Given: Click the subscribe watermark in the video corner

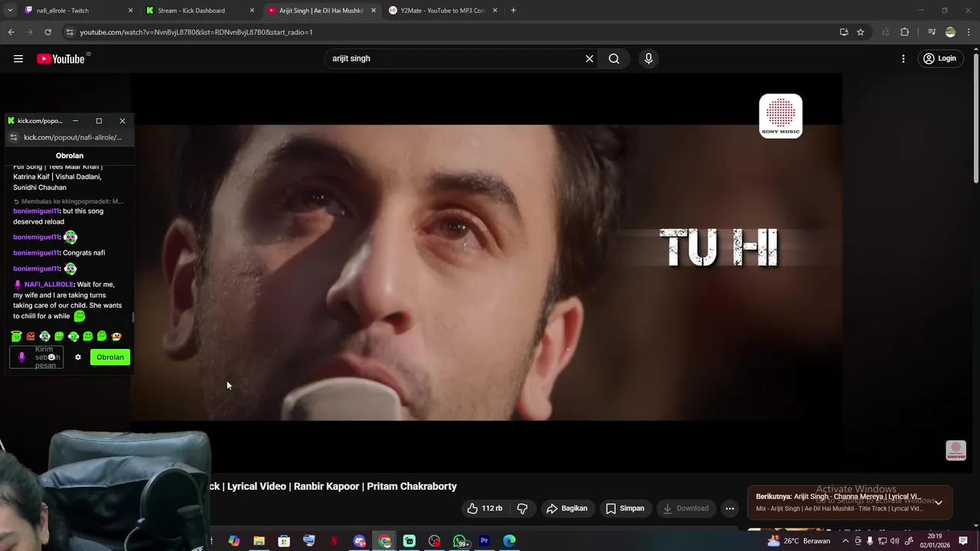Looking at the screenshot, I should pyautogui.click(x=956, y=450).
